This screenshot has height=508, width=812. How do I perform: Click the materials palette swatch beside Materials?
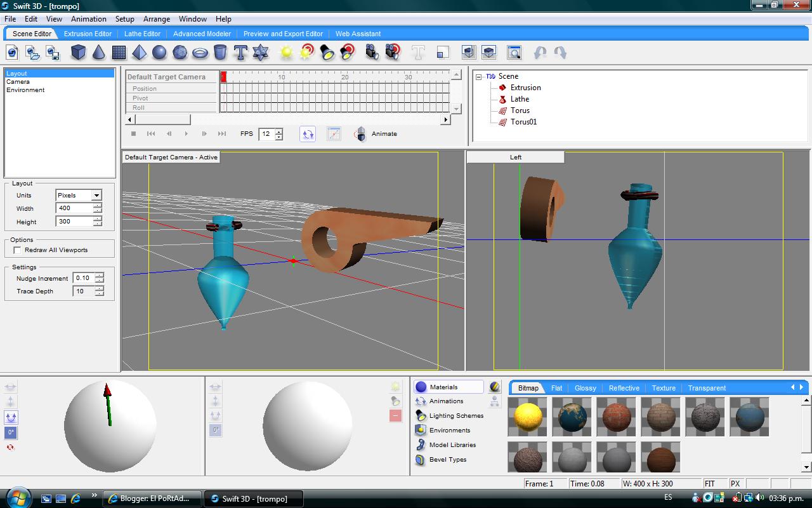tap(495, 386)
